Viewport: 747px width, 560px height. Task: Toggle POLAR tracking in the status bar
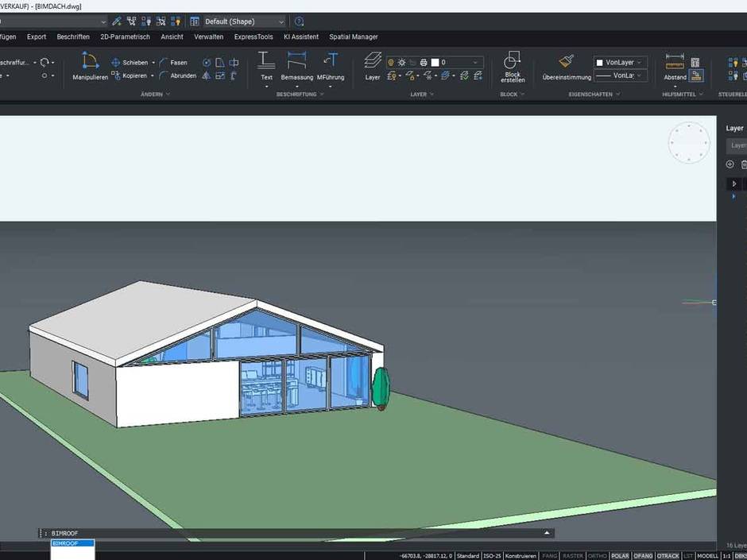pos(619,556)
